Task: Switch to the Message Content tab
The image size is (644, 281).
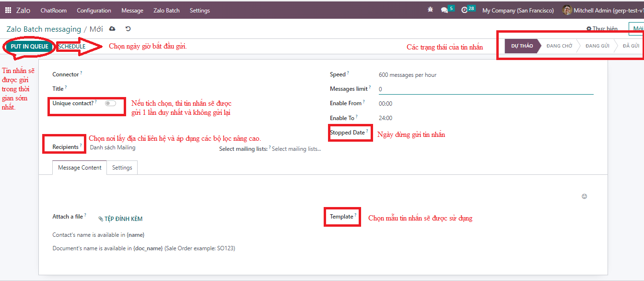Action: 80,168
